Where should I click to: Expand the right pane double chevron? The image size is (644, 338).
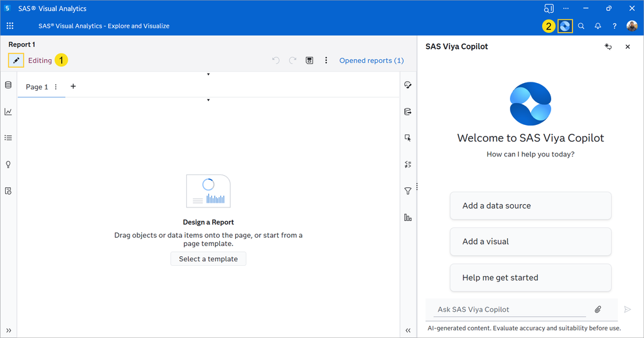tap(408, 330)
